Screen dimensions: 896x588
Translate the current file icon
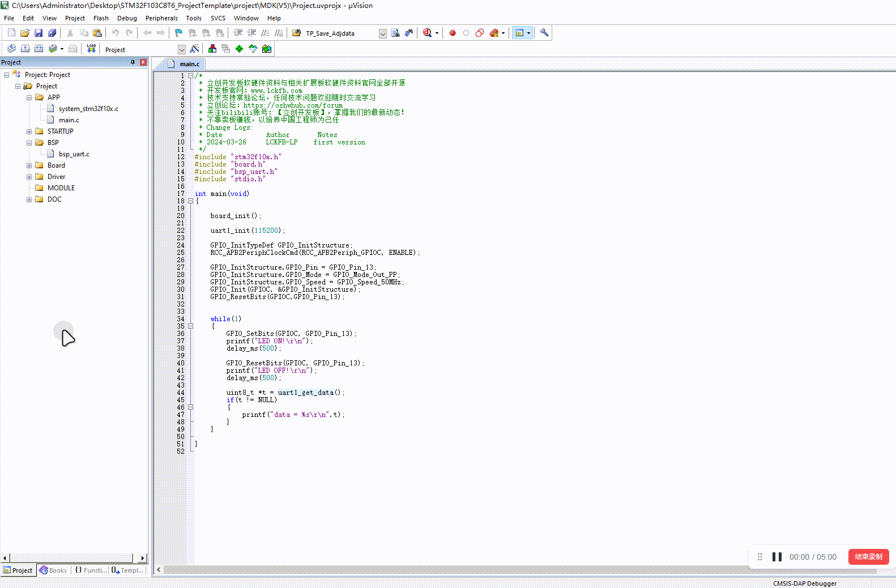click(11, 49)
